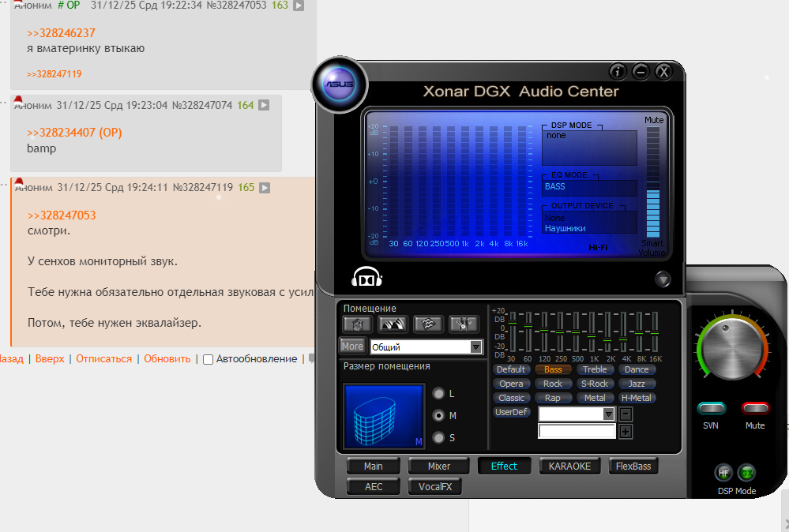Switch to the Effect tab
This screenshot has height=532, width=789.
tap(504, 466)
